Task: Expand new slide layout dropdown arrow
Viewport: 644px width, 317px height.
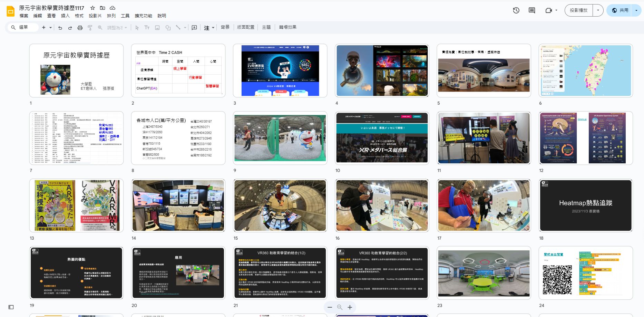Action: point(50,28)
